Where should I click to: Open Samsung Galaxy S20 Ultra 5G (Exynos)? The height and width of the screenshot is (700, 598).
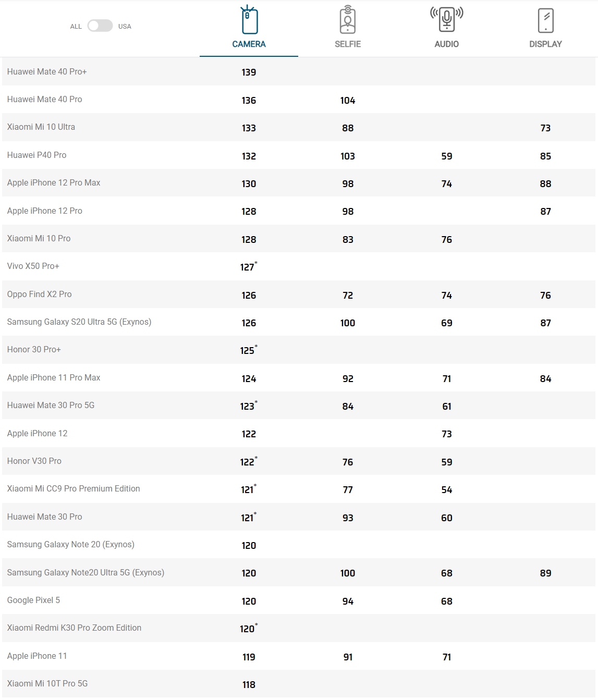79,322
